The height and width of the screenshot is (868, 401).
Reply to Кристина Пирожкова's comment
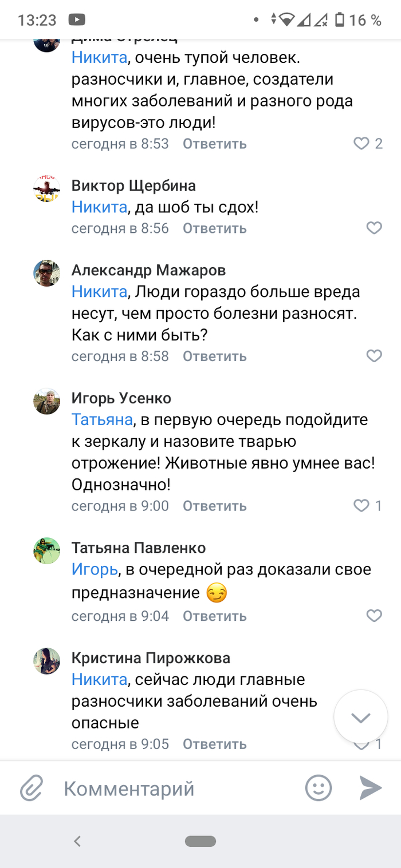click(x=214, y=744)
